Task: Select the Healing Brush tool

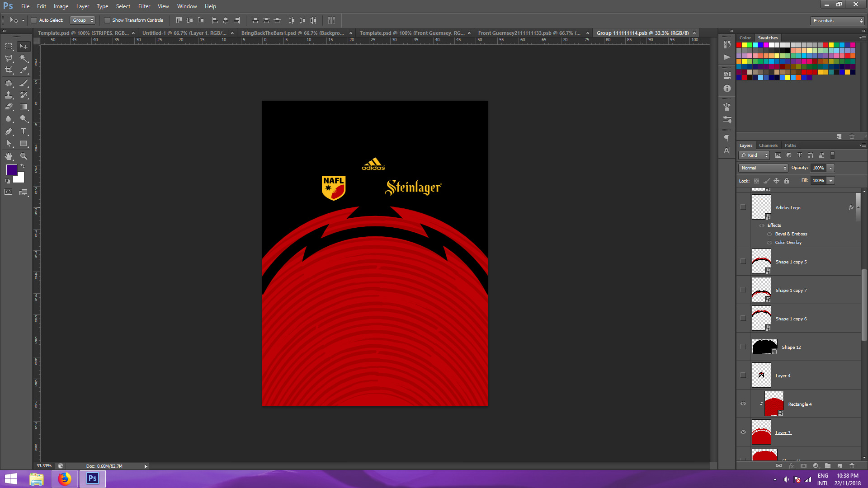Action: 9,83
